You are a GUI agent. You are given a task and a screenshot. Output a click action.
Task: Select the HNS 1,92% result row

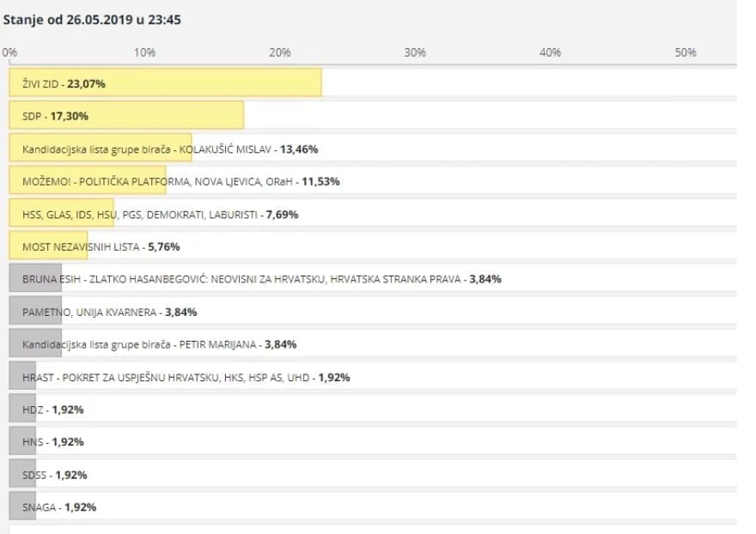(x=52, y=442)
